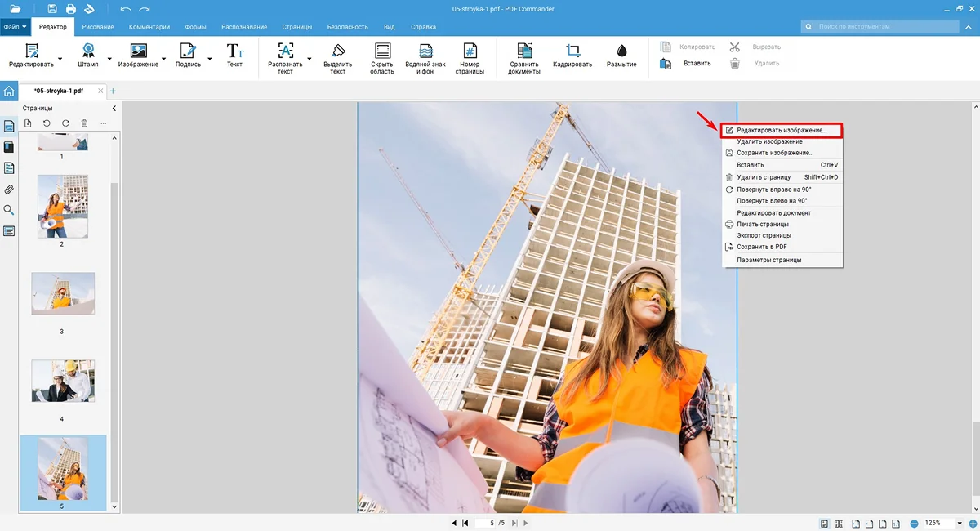Select page 4 thumbnail in the Pages panel
980x531 pixels.
[63, 382]
